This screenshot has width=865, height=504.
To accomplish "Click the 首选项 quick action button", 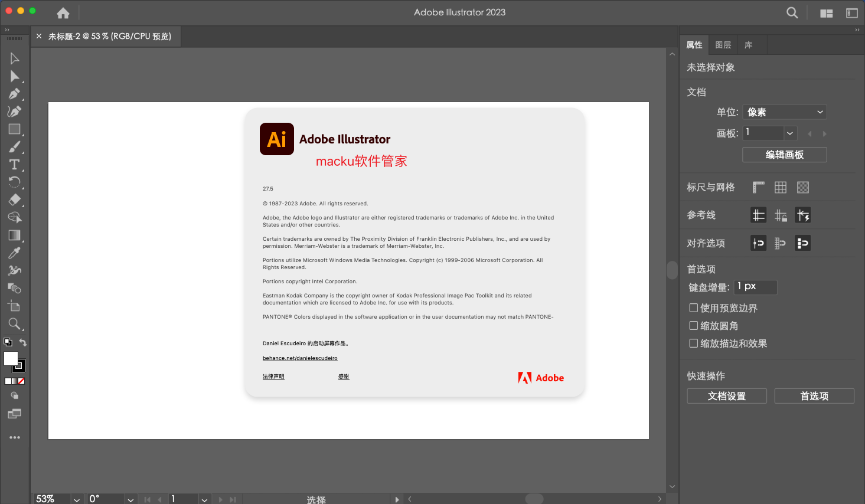I will (x=814, y=396).
